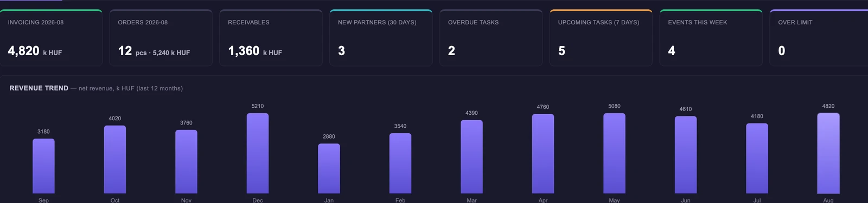The width and height of the screenshot is (868, 203).
Task: Click the 5210 value label
Action: (x=258, y=106)
